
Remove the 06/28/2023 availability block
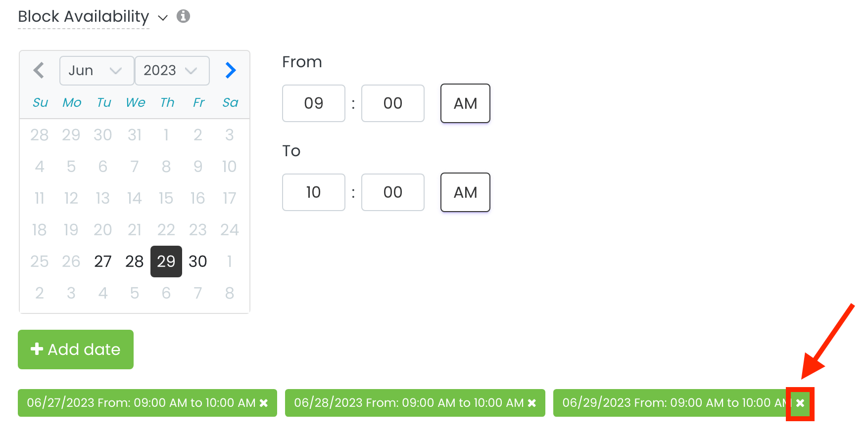tap(531, 403)
